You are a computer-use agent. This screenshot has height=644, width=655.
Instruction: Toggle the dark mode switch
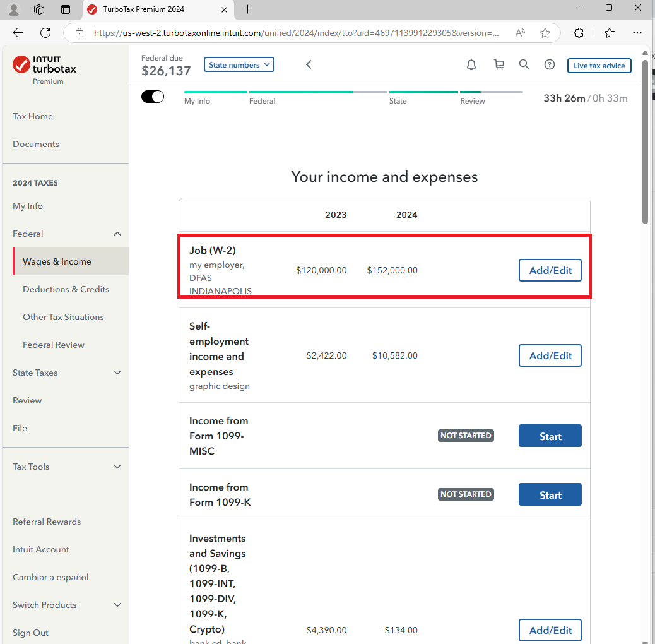[x=153, y=97]
